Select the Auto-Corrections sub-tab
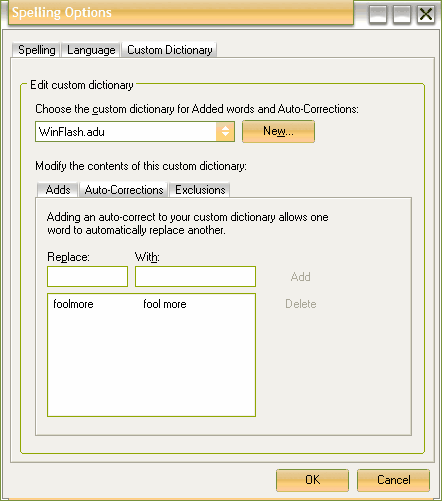 [x=124, y=190]
